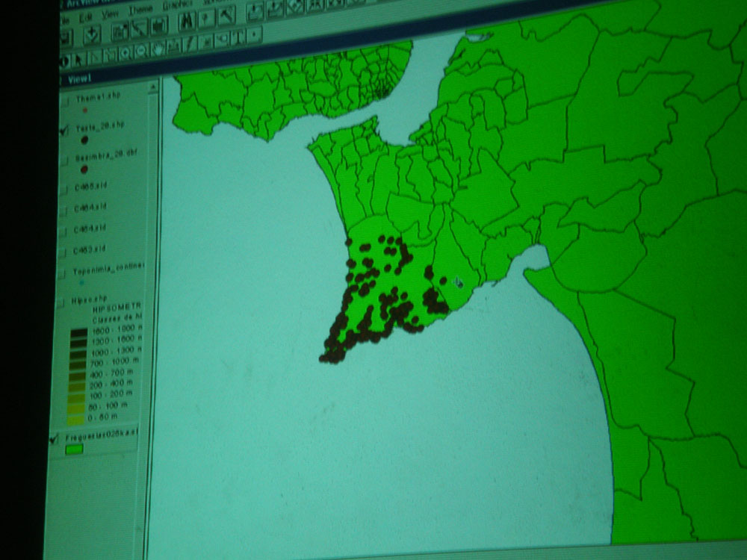Click the Edit Legend toolbar icon

(x=139, y=29)
